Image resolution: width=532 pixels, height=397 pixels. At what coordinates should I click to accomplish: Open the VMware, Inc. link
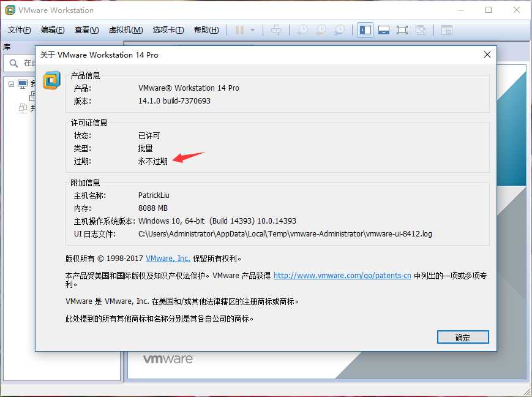[x=168, y=259]
